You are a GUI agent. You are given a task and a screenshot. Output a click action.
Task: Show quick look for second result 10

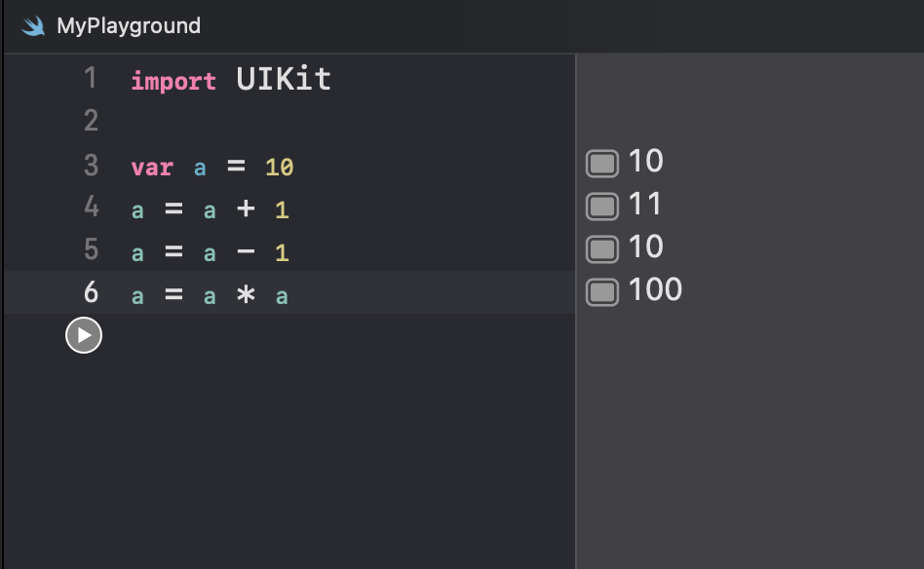point(602,248)
